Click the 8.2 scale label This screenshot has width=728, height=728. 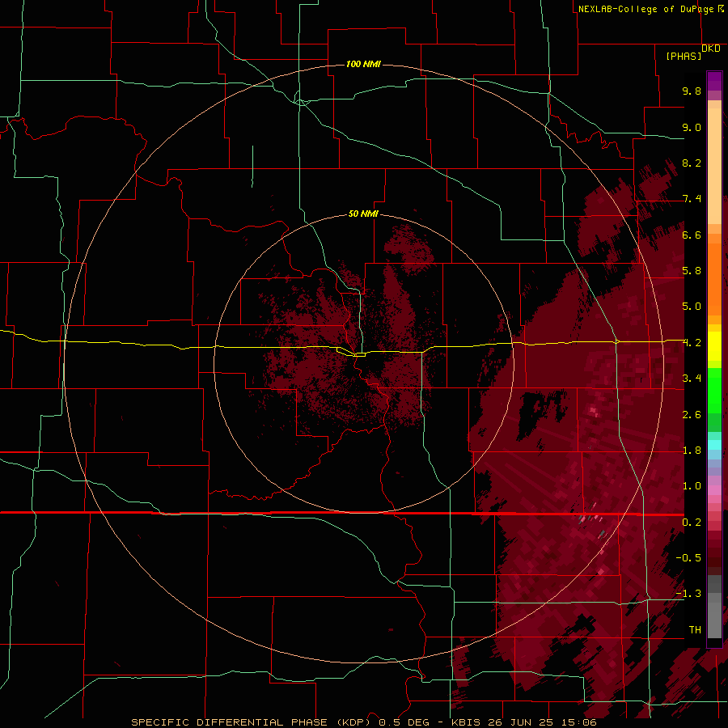[x=692, y=163]
